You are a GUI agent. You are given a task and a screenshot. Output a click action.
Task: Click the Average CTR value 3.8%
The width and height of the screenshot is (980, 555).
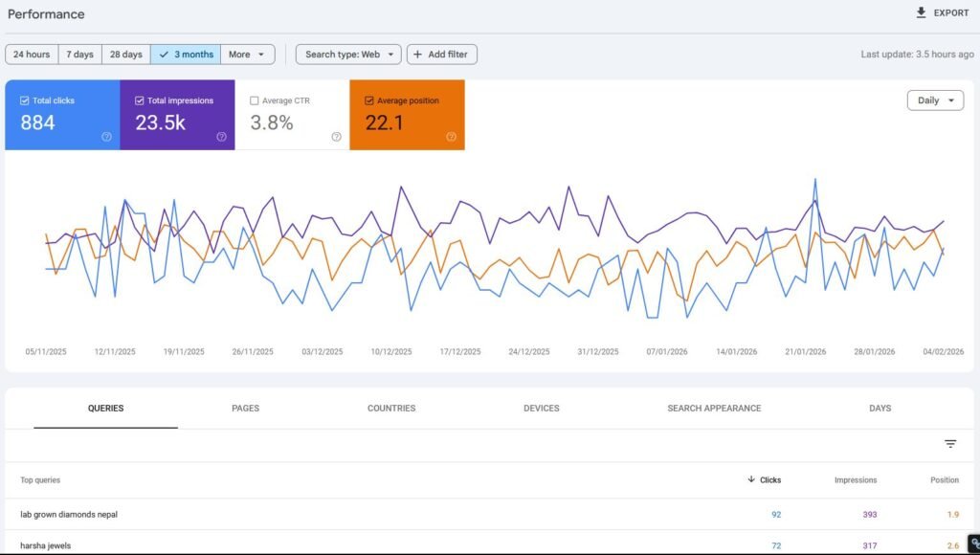272,122
